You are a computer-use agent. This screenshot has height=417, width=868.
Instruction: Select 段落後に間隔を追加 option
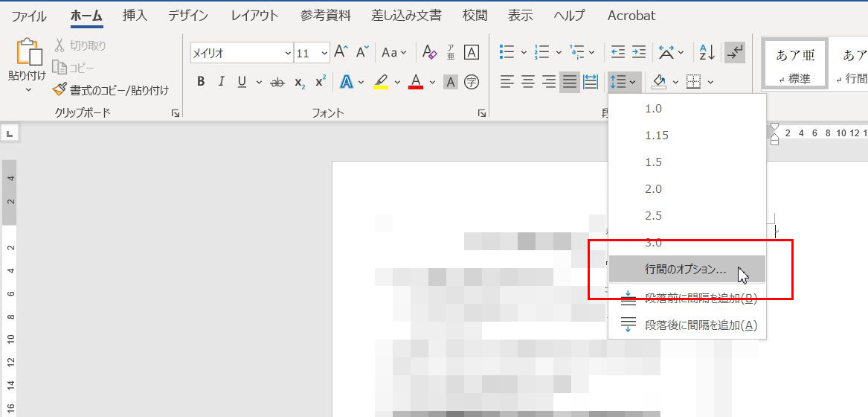click(x=701, y=325)
